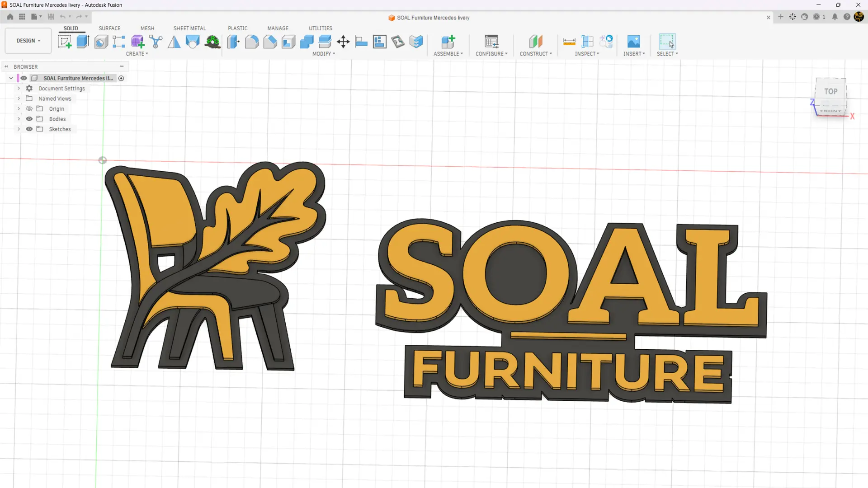Switch to the UTILITIES tab
Image resolution: width=868 pixels, height=488 pixels.
321,28
